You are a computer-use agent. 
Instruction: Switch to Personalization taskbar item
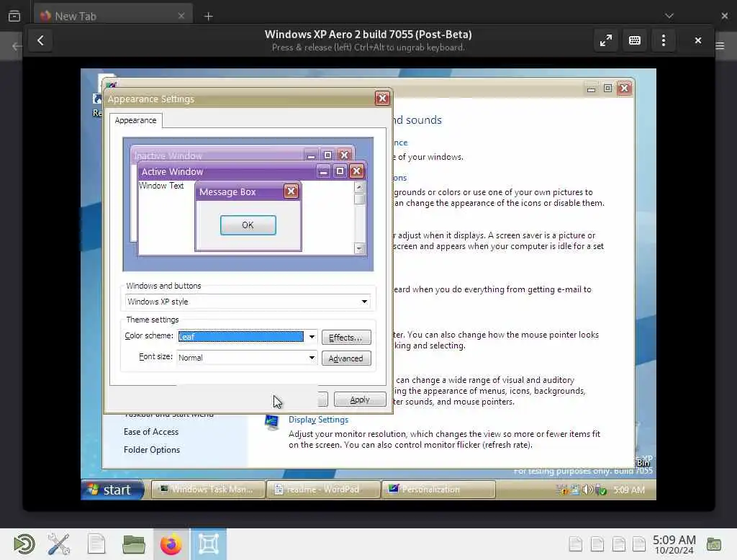coord(438,489)
